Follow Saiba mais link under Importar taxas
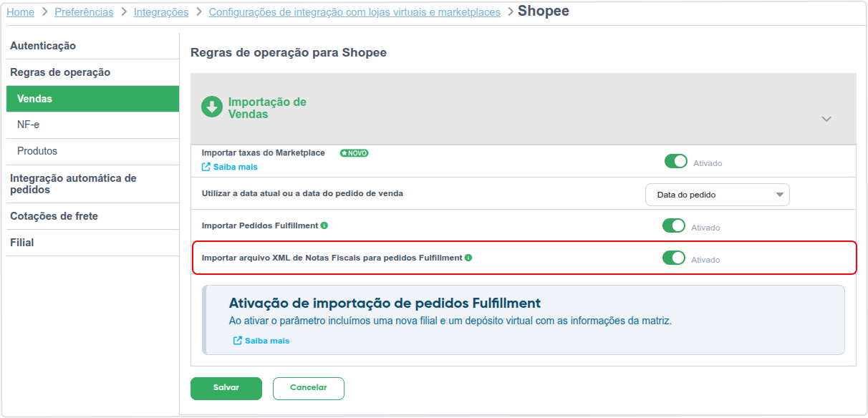This screenshot has width=868, height=418. click(230, 167)
